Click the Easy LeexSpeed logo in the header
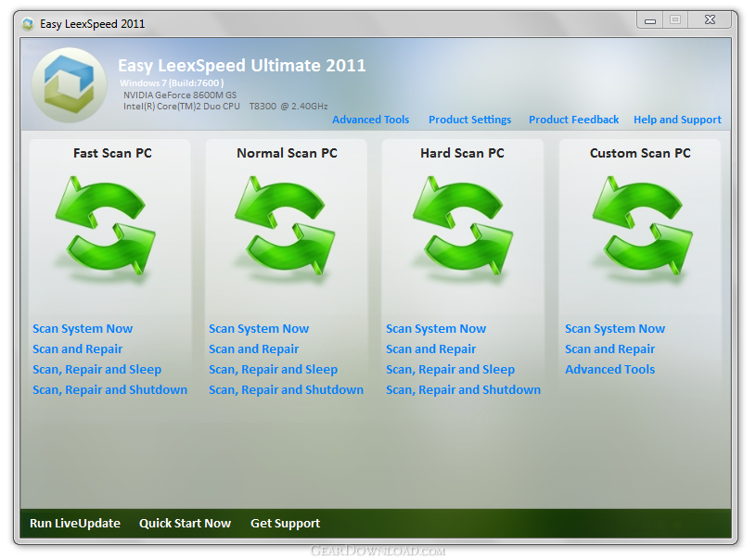Image resolution: width=756 pixels, height=558 pixels. click(x=69, y=84)
